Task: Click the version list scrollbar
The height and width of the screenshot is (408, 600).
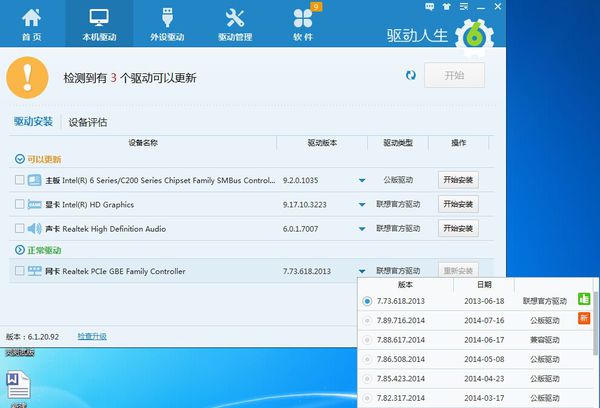Action: [x=595, y=323]
